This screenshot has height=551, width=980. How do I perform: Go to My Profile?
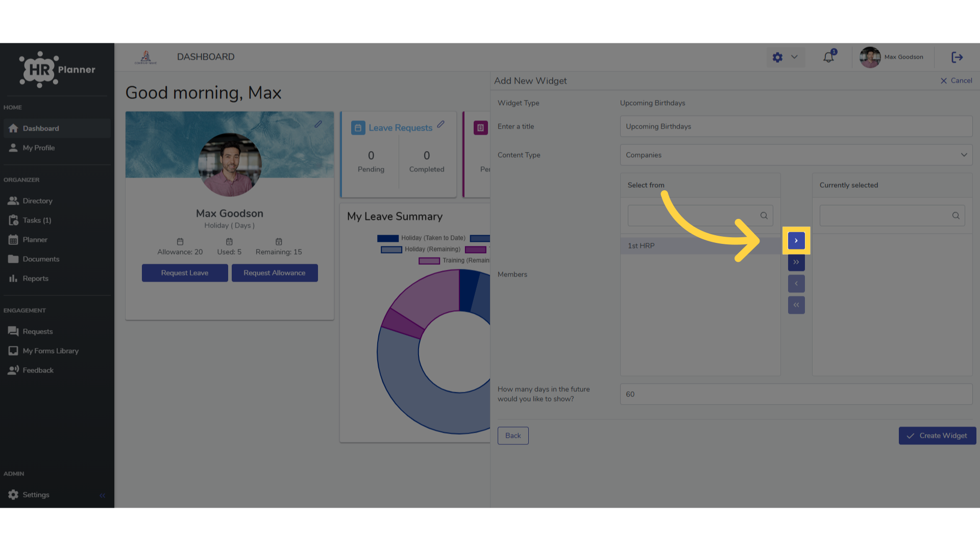[57, 148]
